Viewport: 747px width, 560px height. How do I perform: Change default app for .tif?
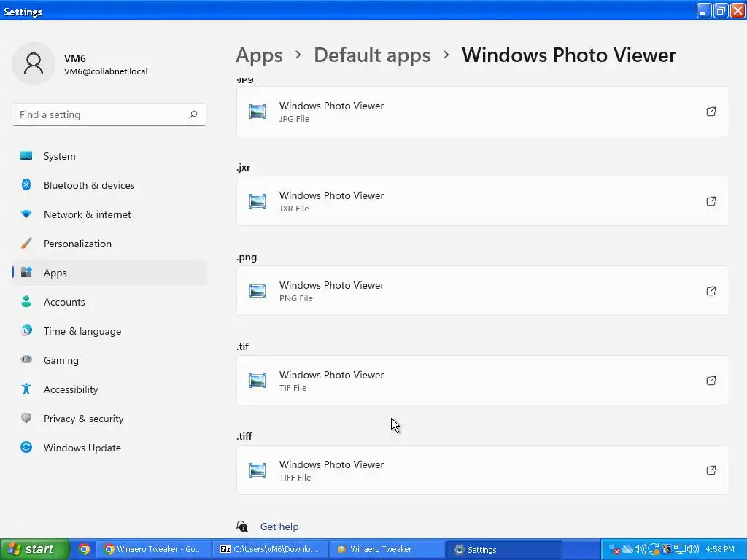[x=483, y=381]
